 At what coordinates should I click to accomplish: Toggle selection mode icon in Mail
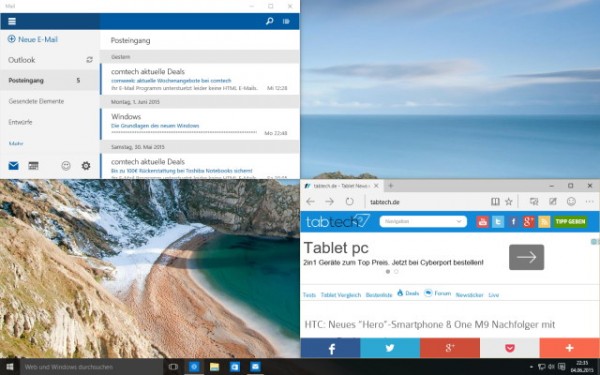tap(286, 21)
